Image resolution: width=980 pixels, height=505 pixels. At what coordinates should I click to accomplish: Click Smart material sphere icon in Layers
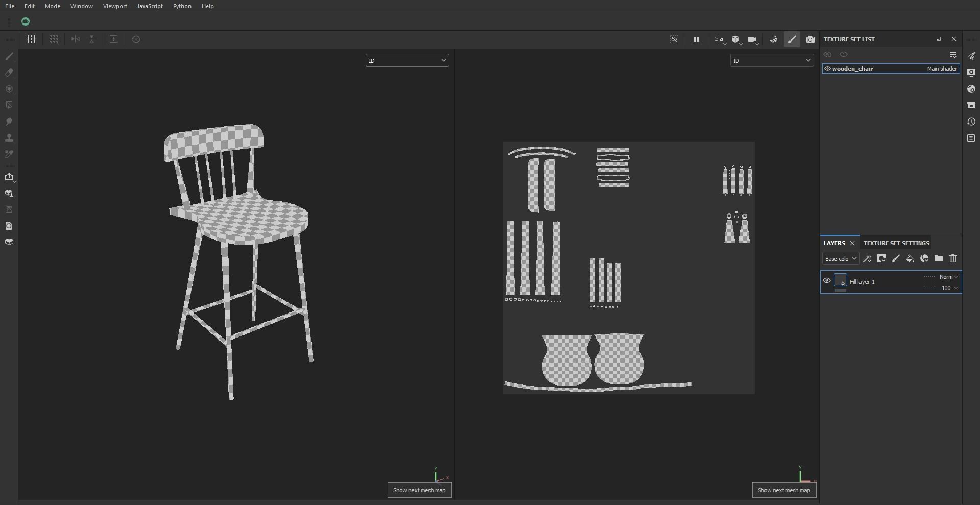924,259
